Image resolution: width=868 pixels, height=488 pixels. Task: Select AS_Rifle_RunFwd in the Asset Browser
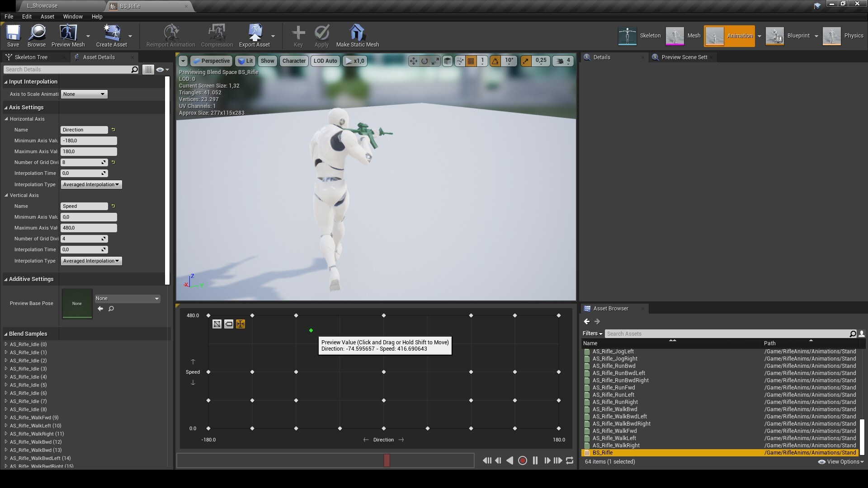[614, 387]
